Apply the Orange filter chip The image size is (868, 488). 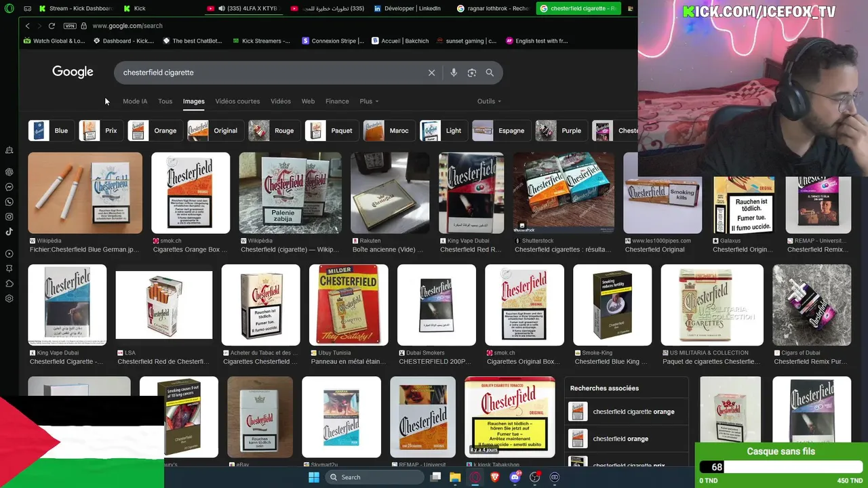tap(155, 130)
